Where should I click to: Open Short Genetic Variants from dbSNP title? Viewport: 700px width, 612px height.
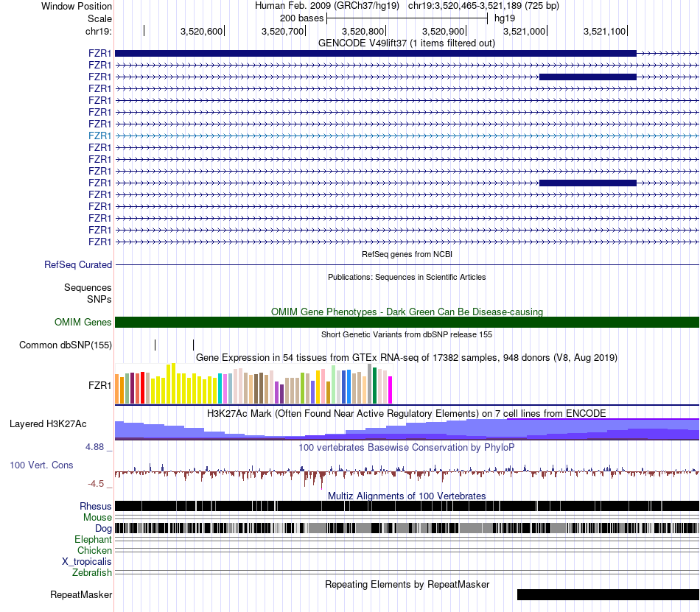coord(407,334)
